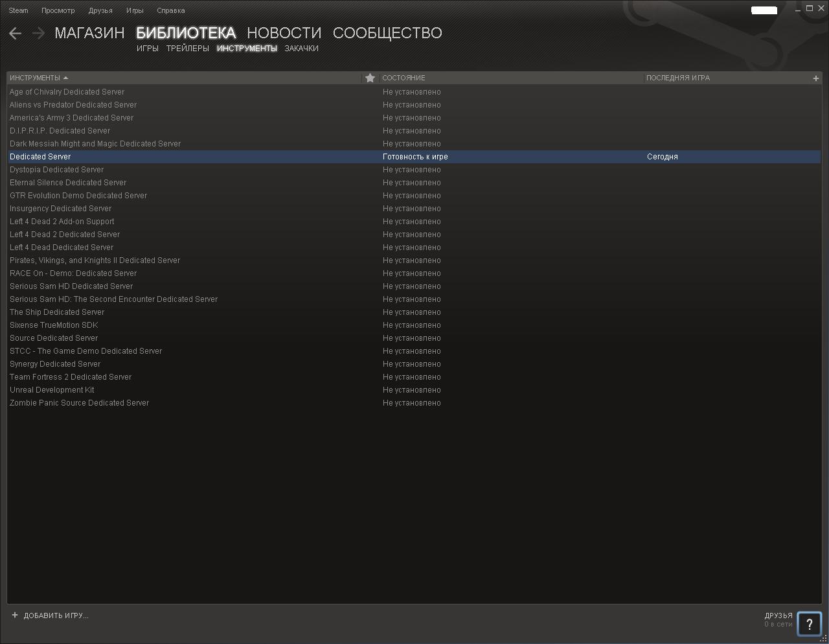Open the ИНСТРУМЕНТЫ library sub-tab
The width and height of the screenshot is (829, 644).
[x=247, y=49]
